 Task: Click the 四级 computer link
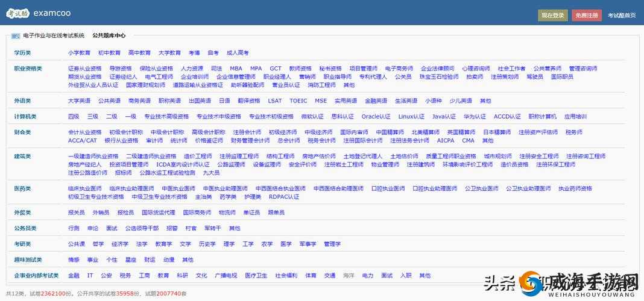pyautogui.click(x=74, y=116)
